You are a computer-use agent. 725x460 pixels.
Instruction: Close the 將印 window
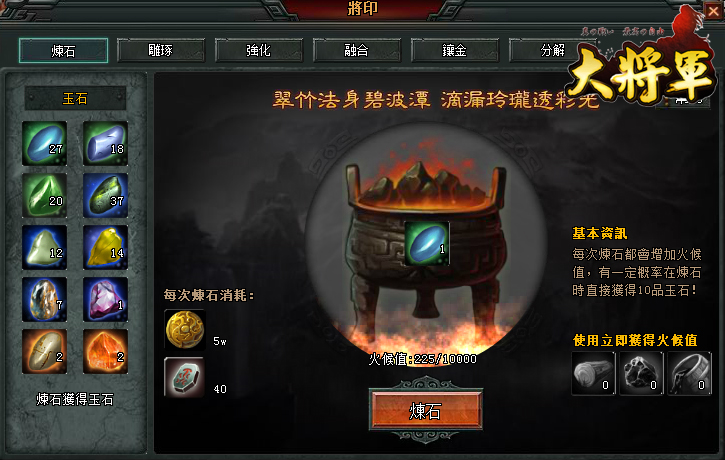coord(713,11)
